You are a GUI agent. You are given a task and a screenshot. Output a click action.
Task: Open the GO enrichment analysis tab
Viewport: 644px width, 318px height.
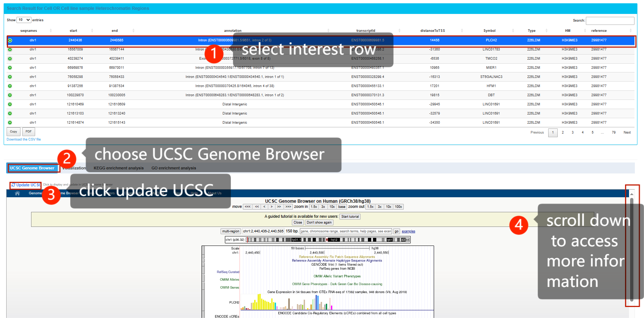[174, 168]
